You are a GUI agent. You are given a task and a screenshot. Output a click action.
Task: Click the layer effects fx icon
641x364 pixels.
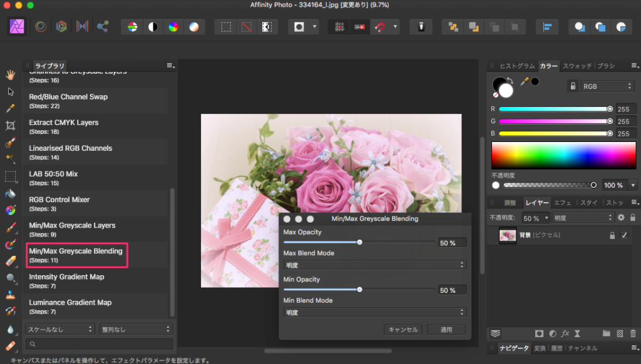[x=565, y=334]
